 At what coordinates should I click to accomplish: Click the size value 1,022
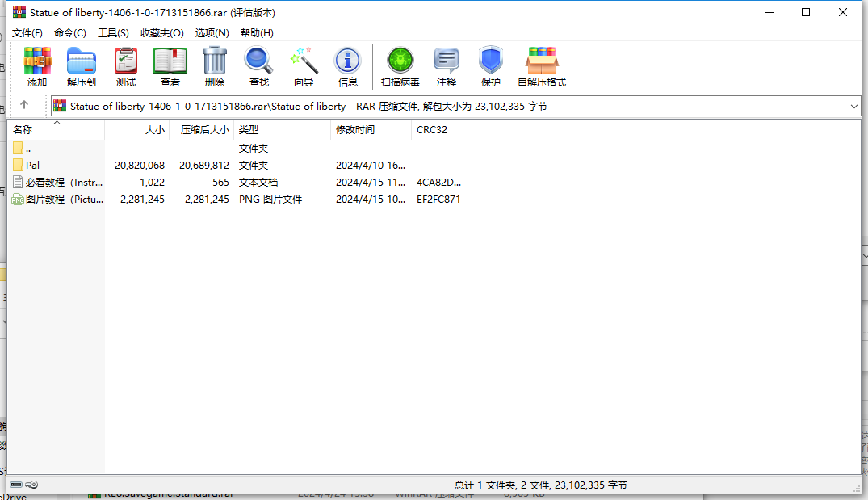click(153, 183)
